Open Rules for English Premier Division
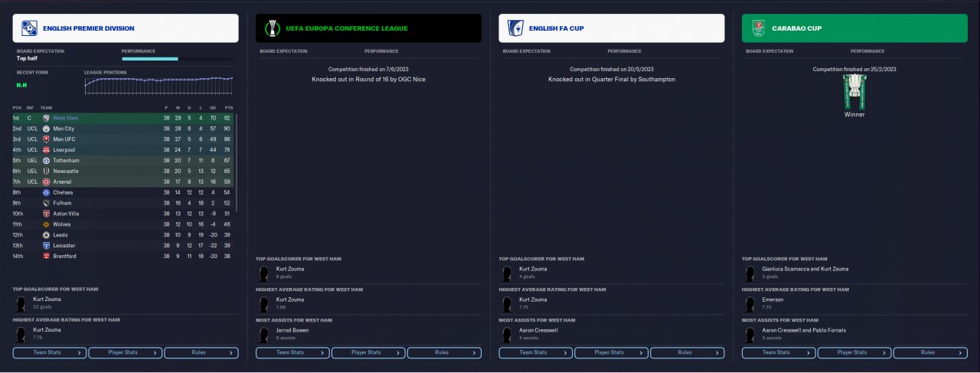The image size is (980, 373). click(x=201, y=353)
